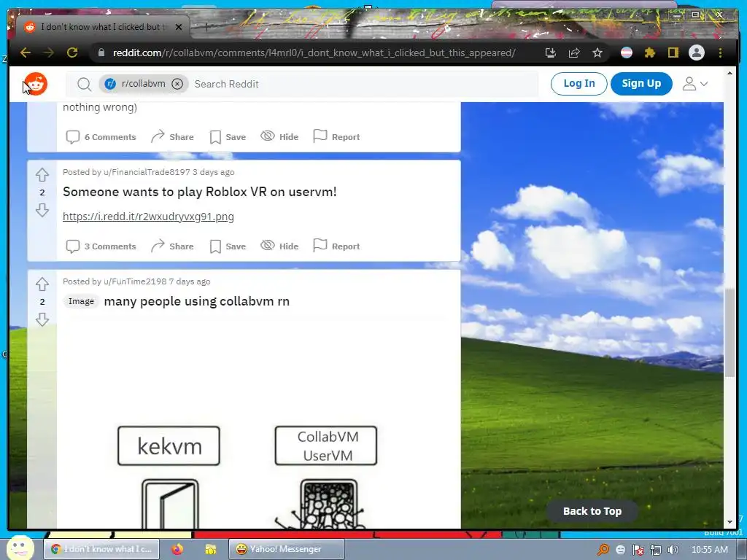Screen dimensions: 747x560
Task: Open the file explorer taskbar icon
Action: point(210,549)
